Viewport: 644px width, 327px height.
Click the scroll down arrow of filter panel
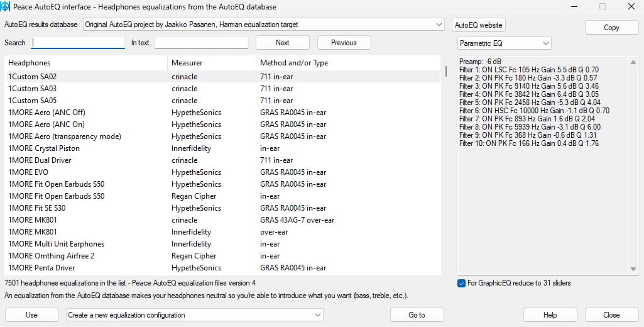(633, 269)
